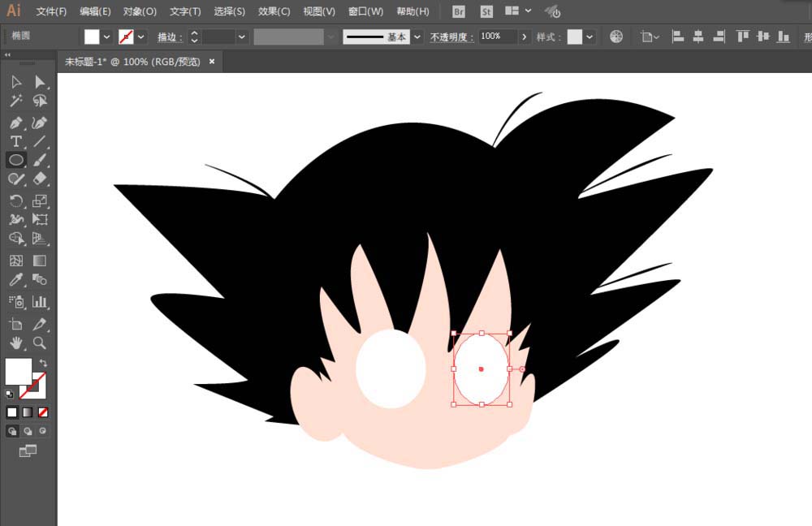Viewport: 812px width, 526px height.
Task: Open graphic style dropdown arrow
Action: pos(590,37)
